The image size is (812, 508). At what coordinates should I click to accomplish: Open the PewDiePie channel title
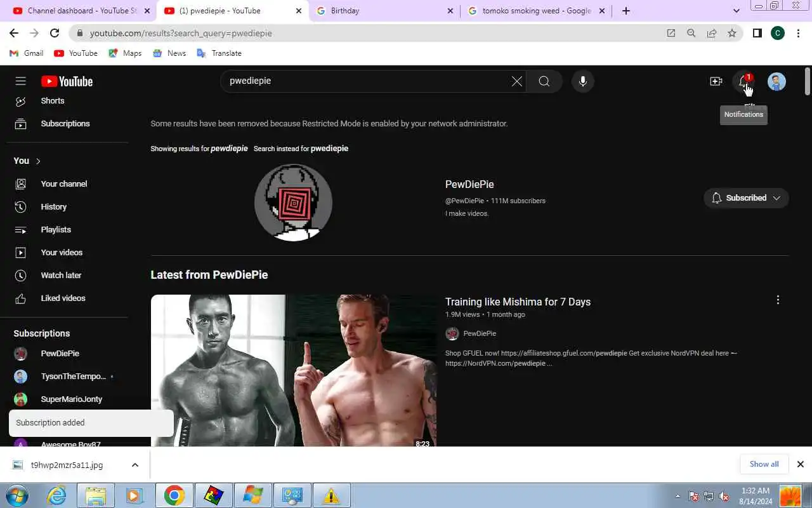469,185
